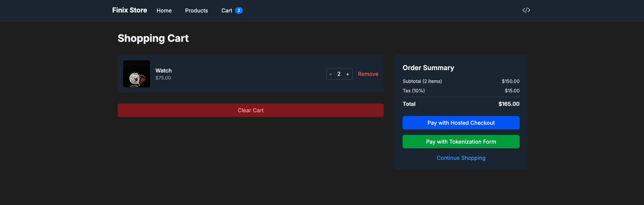Open the Products page
Screen dimensions: 644x205
[x=196, y=10]
